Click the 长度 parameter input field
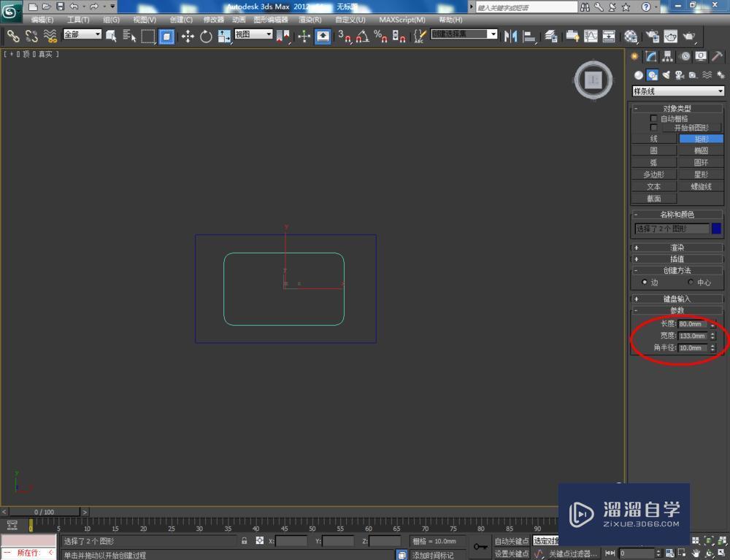The image size is (730, 560). pos(691,323)
